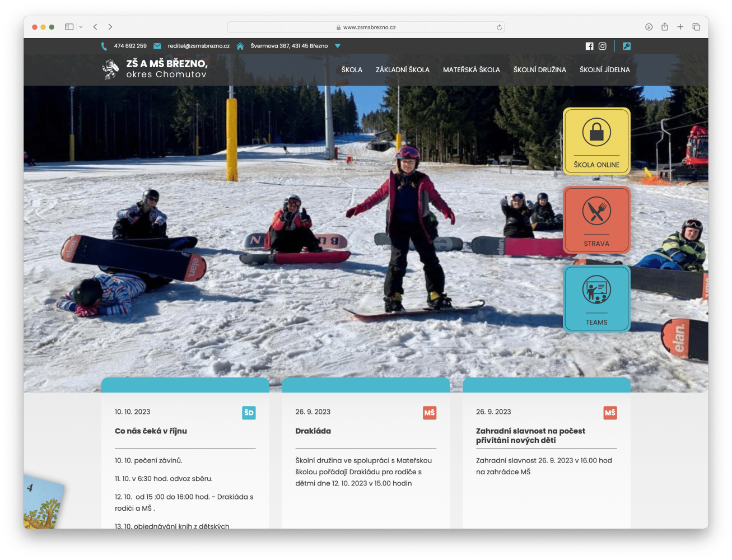Viewport: 732px width, 560px height.
Task: Click the reditel@zsmsbrezno.cz email link
Action: 198,46
